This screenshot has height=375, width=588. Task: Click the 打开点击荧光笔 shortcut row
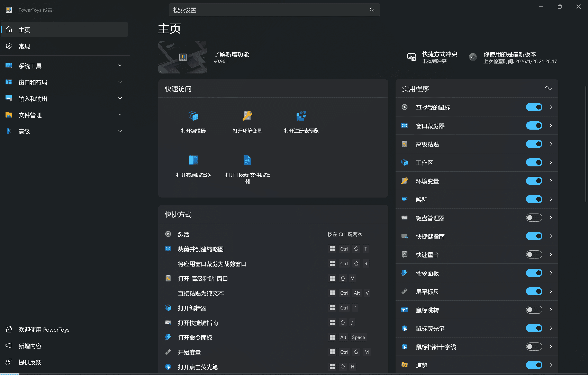[x=273, y=367]
